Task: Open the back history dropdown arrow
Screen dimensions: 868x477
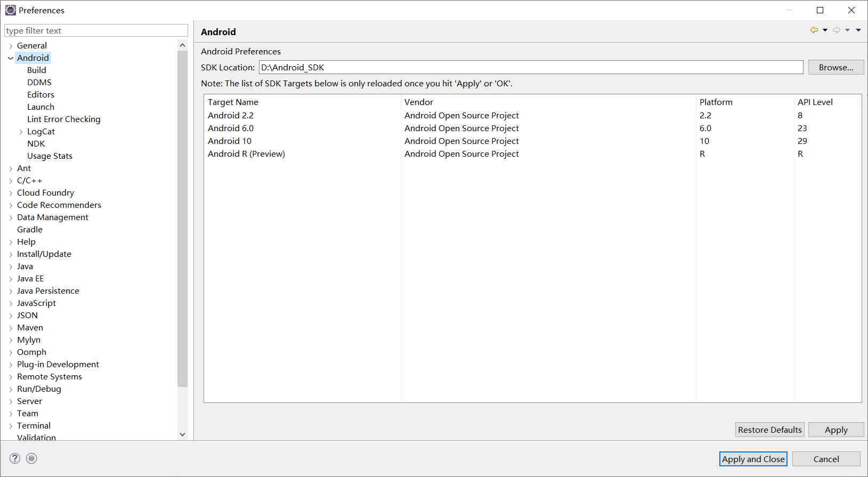Action: 825,30
